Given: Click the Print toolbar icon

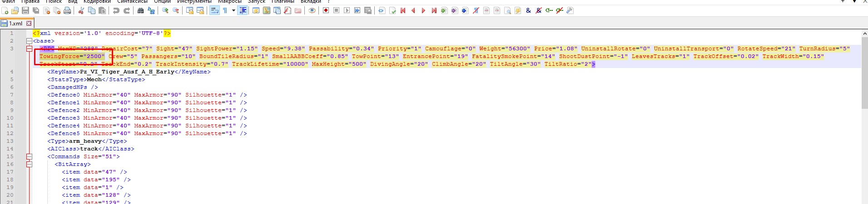Looking at the screenshot, I should point(67,10).
